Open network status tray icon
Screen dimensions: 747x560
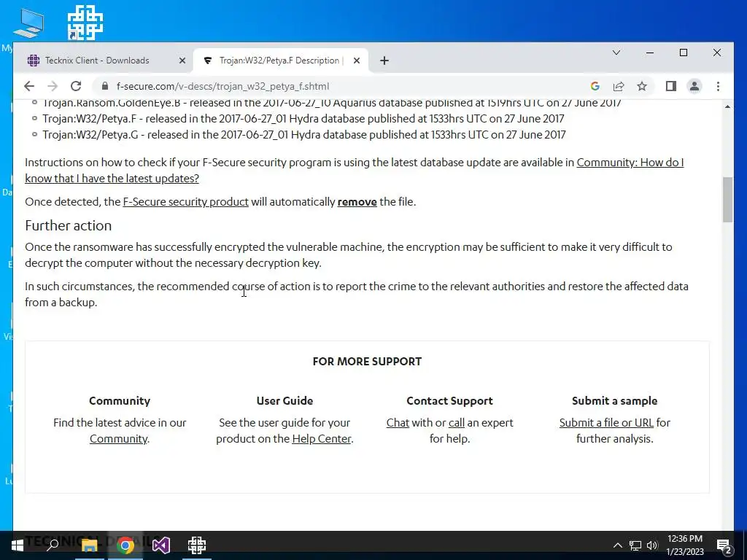tap(635, 545)
